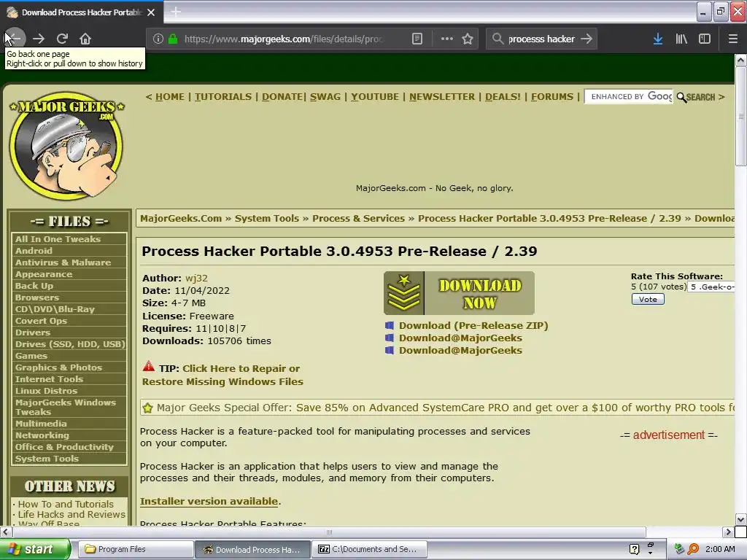The width and height of the screenshot is (747, 560).
Task: Click the help icon in system tray
Action: (x=634, y=549)
